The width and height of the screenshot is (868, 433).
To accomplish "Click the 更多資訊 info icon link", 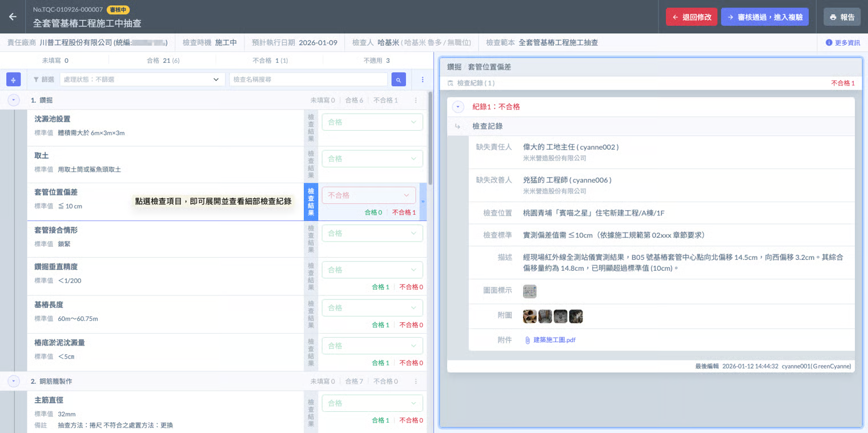I will 842,43.
